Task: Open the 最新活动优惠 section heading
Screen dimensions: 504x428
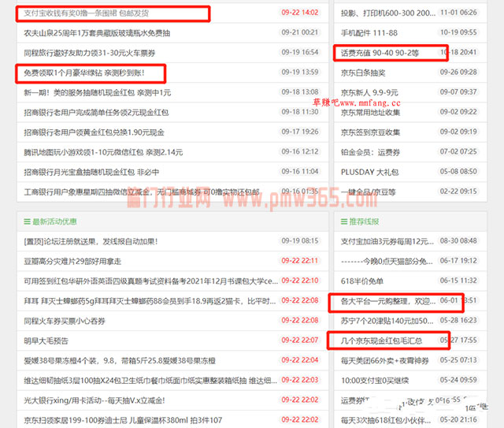Action: click(54, 221)
